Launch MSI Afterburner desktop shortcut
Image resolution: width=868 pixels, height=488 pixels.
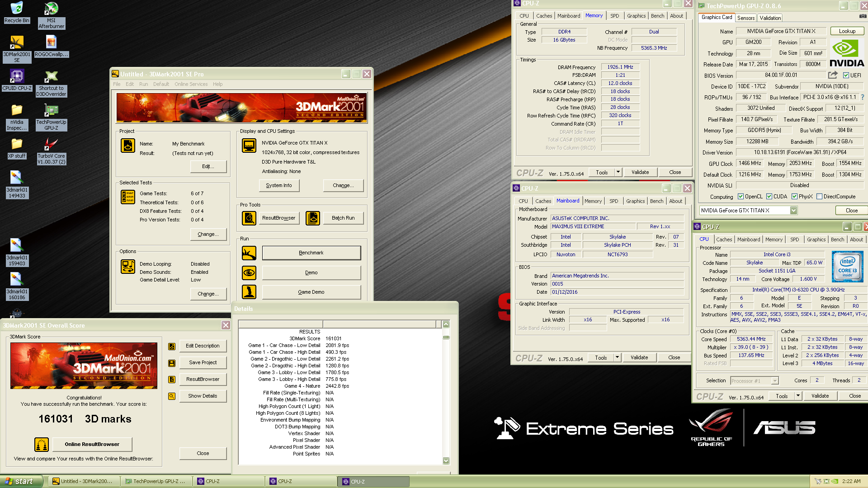51,15
